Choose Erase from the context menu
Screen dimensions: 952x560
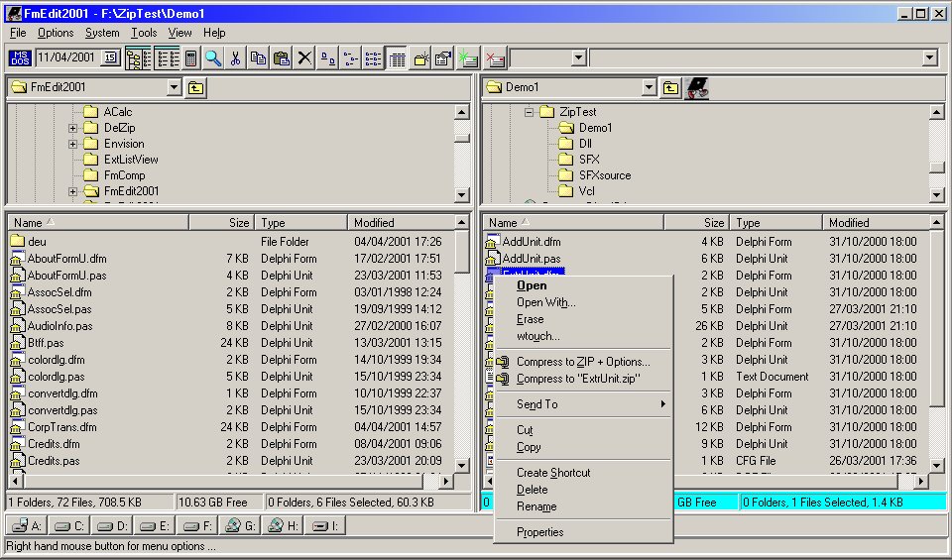tap(583, 319)
